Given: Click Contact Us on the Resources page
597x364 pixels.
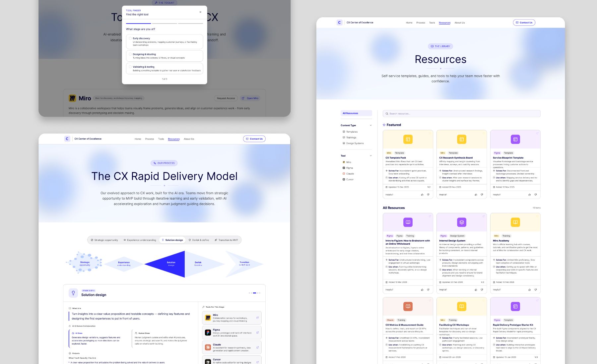Looking at the screenshot, I should pyautogui.click(x=524, y=23).
